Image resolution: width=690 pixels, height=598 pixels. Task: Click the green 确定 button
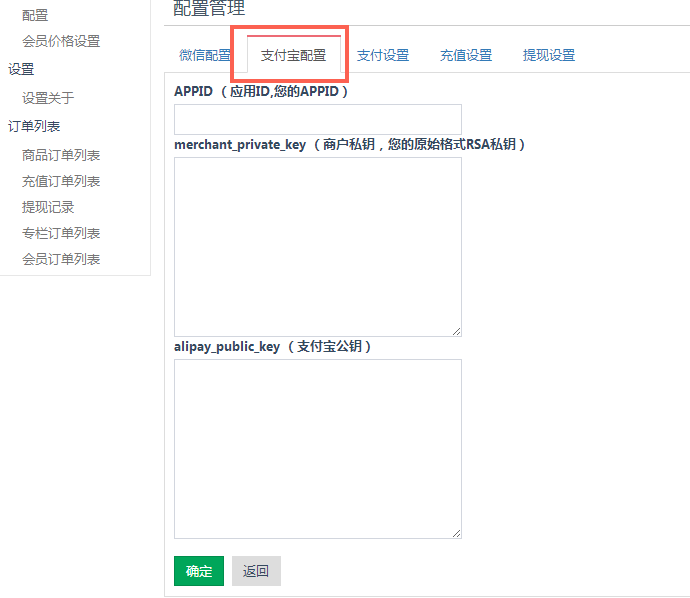[199, 571]
